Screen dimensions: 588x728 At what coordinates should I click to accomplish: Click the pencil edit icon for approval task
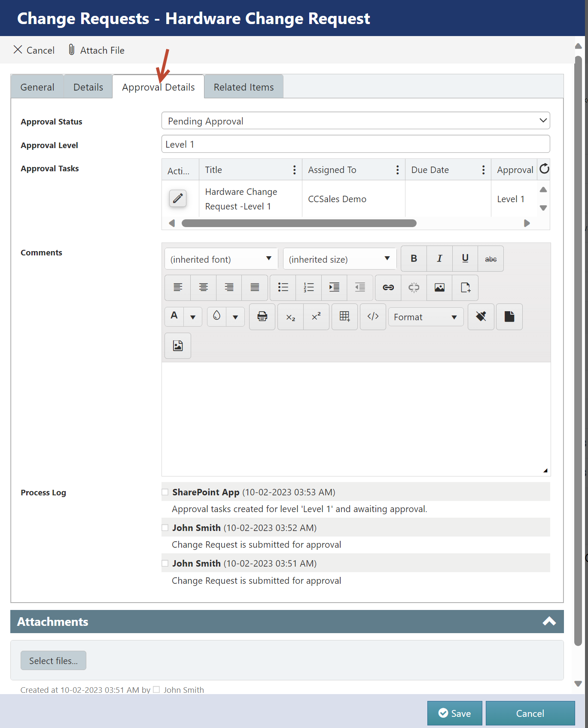[177, 198]
